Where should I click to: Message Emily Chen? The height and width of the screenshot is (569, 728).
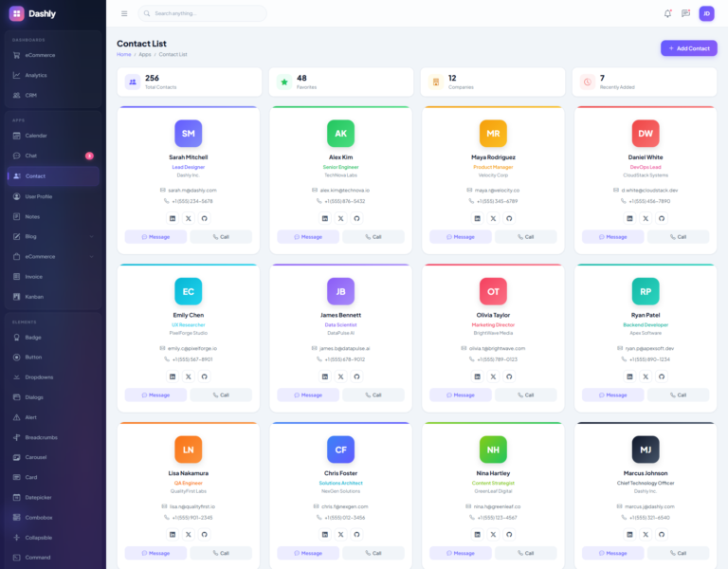click(x=155, y=395)
